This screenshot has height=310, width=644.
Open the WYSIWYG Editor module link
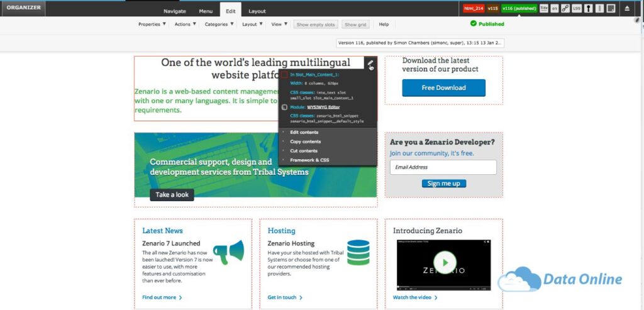[x=323, y=107]
